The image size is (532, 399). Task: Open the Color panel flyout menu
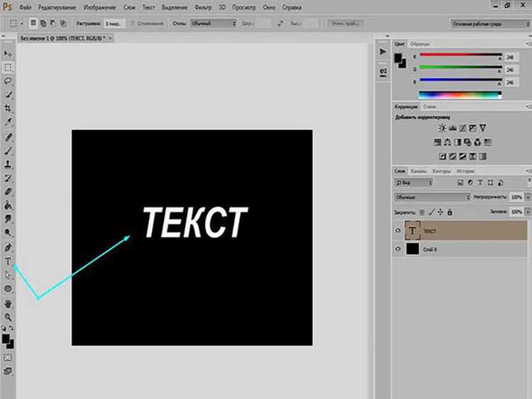(528, 43)
